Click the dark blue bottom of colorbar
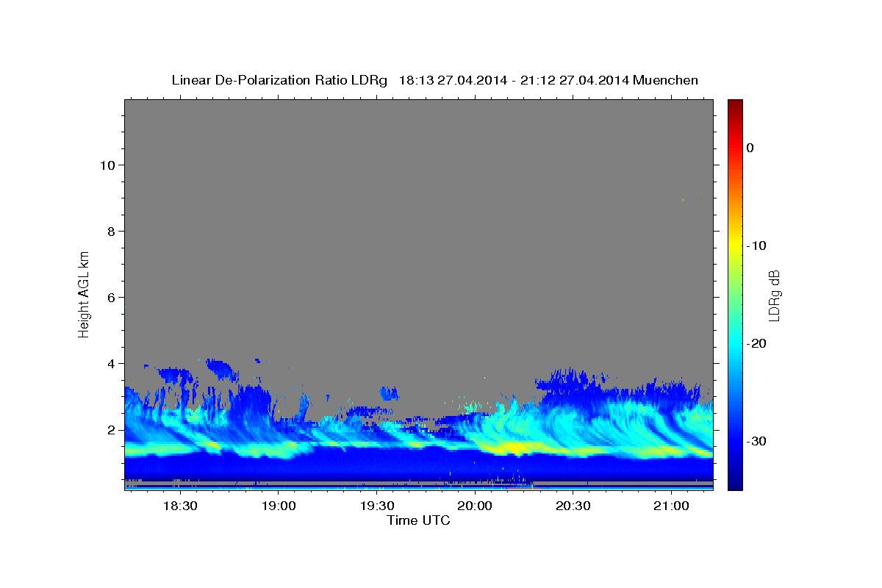 (x=734, y=482)
